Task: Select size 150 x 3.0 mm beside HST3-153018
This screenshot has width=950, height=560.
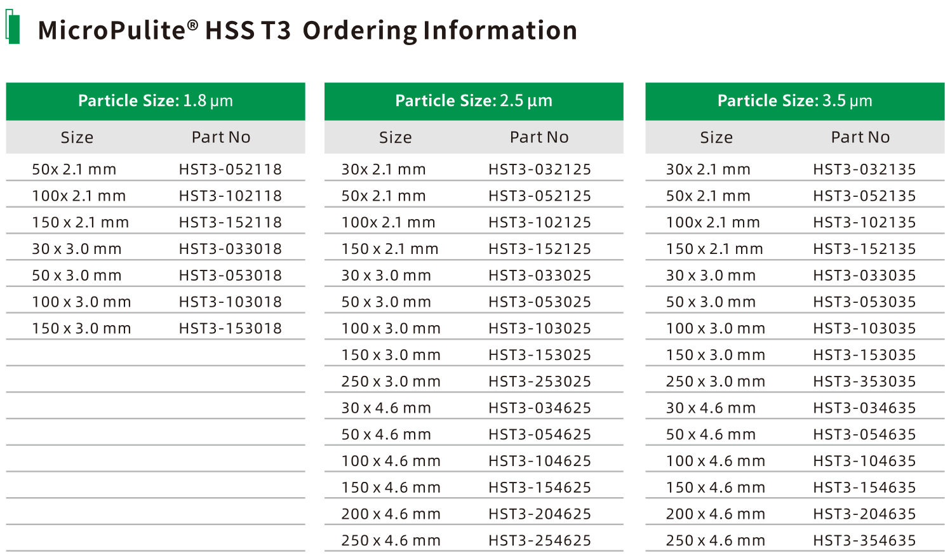Action: (81, 329)
